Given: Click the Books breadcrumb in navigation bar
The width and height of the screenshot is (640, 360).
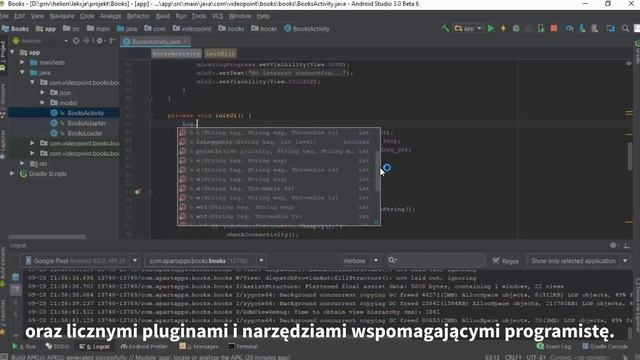Looking at the screenshot, I should 16,29.
